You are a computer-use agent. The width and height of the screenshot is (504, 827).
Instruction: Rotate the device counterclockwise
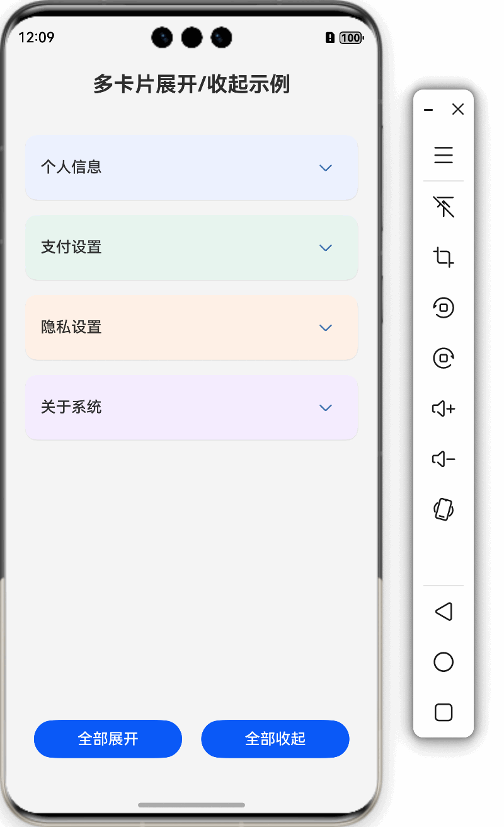click(443, 308)
